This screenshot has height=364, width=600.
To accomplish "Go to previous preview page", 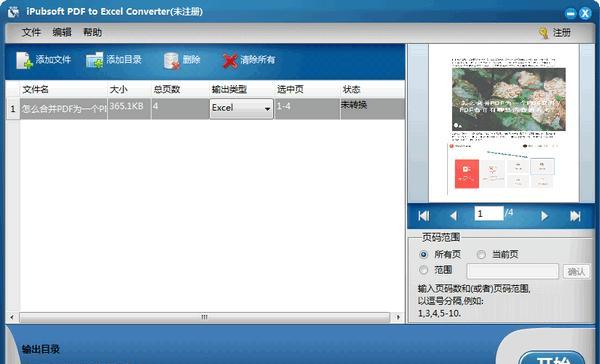I will point(453,216).
